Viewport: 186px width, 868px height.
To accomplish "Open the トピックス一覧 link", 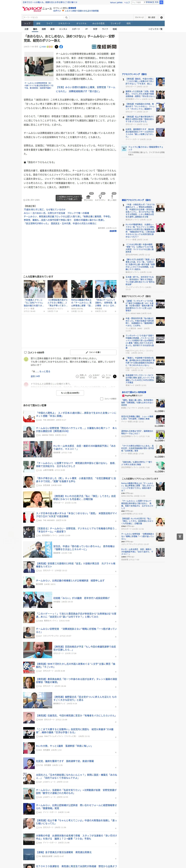I will tap(155, 29).
